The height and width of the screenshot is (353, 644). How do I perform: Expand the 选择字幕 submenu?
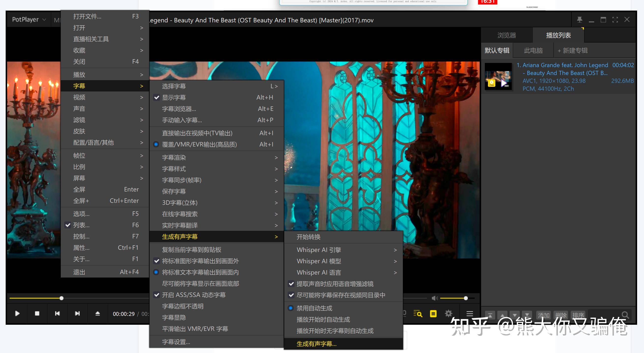(x=217, y=86)
